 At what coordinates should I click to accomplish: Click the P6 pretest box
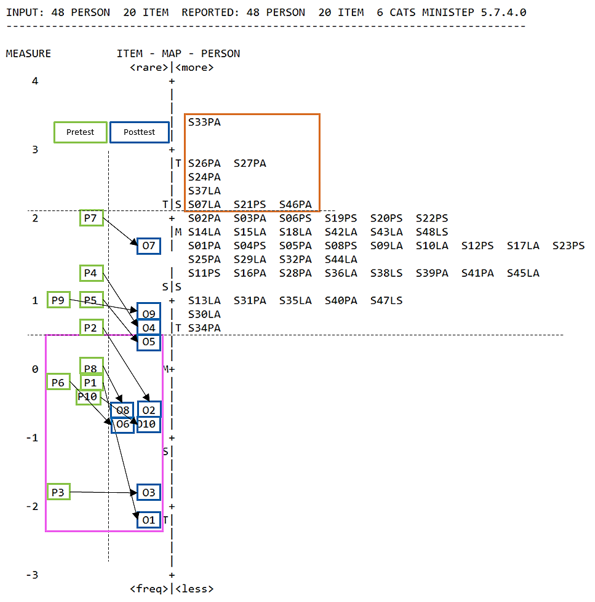click(58, 382)
